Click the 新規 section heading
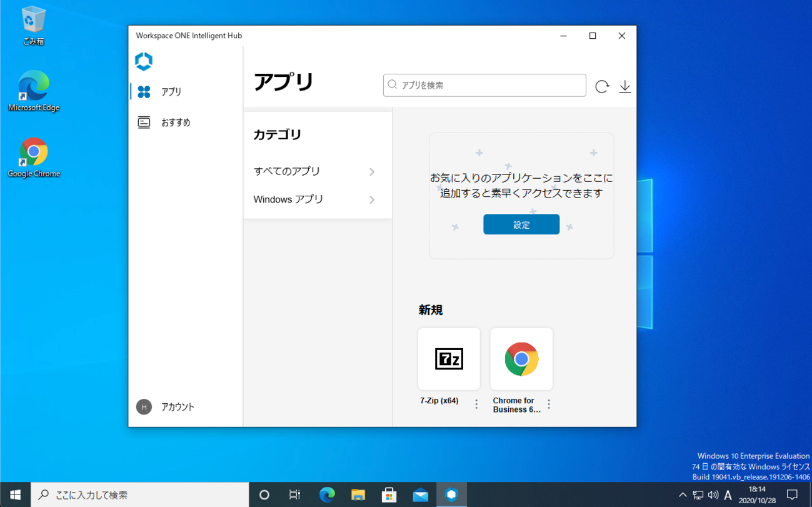 click(x=431, y=310)
